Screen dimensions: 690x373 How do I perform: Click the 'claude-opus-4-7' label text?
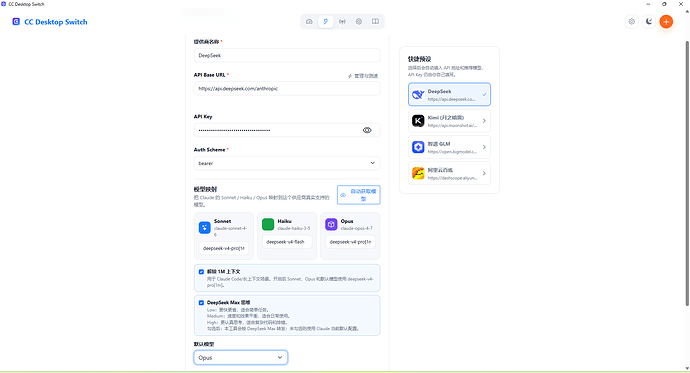[356, 228]
